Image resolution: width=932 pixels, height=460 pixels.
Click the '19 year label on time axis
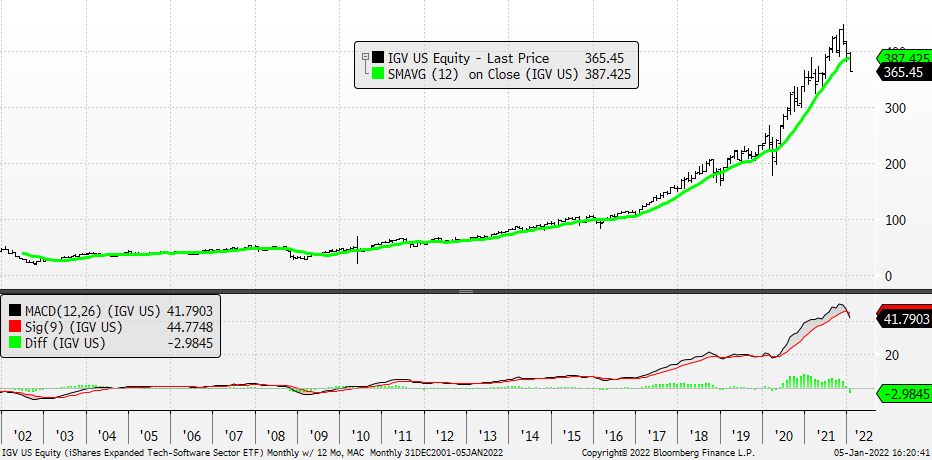tap(741, 434)
